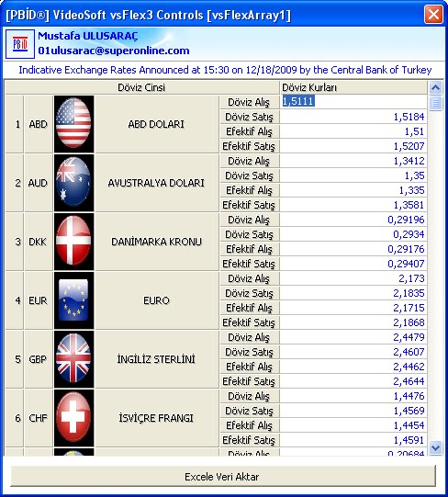
Task: Click the scrollbar up arrow
Action: pos(436,87)
